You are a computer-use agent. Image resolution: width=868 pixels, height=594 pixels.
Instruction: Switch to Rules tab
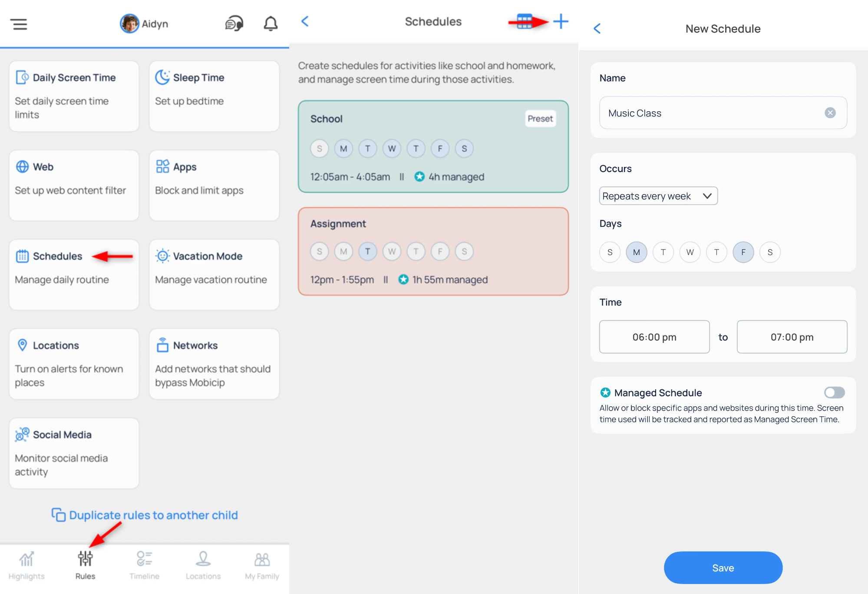(85, 566)
